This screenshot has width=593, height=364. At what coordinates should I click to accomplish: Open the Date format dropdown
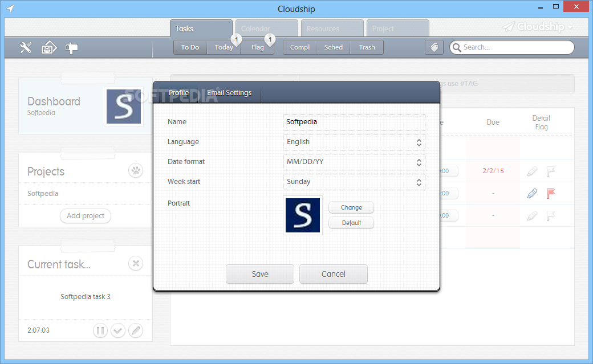[354, 162]
